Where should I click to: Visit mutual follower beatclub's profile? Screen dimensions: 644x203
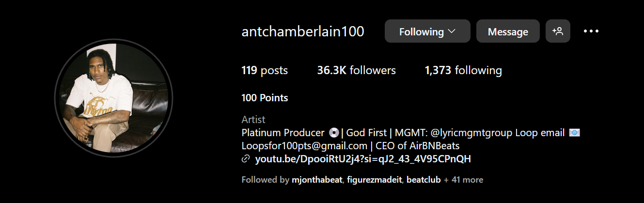(x=424, y=180)
